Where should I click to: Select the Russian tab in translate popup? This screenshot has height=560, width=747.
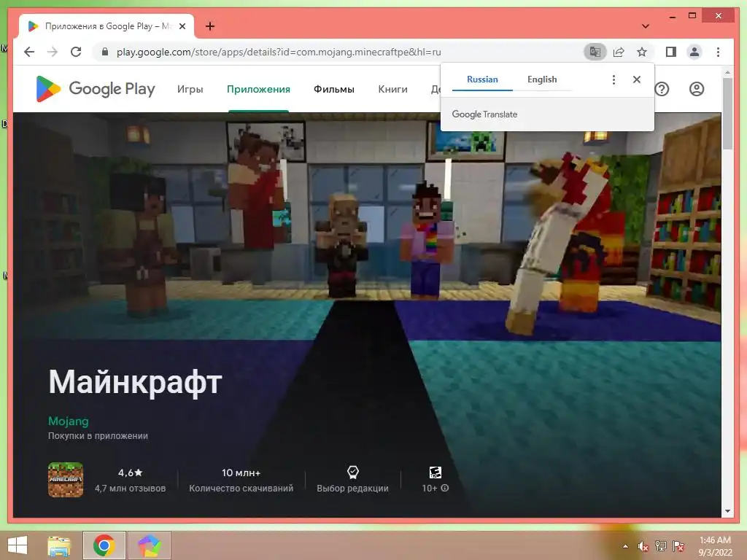click(x=482, y=79)
